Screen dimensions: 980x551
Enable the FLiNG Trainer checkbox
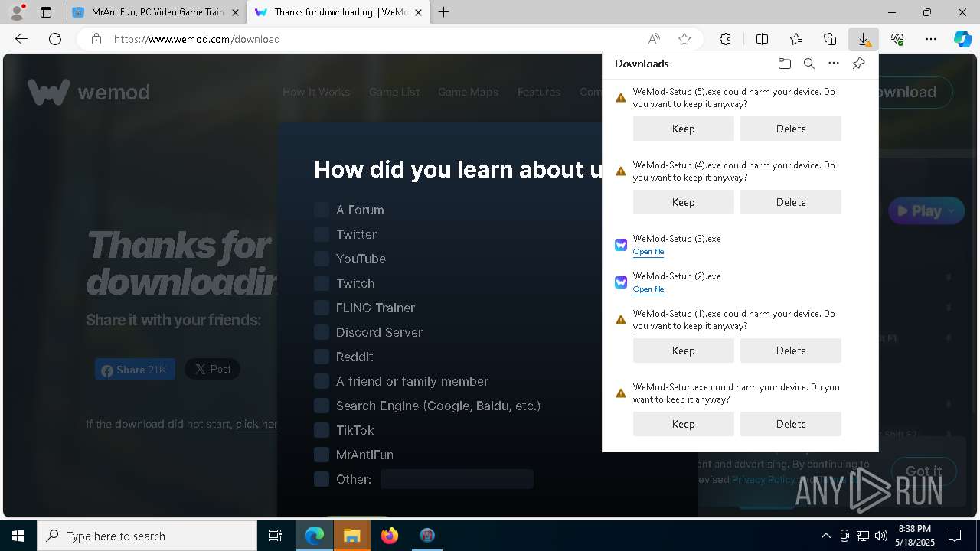322,308
